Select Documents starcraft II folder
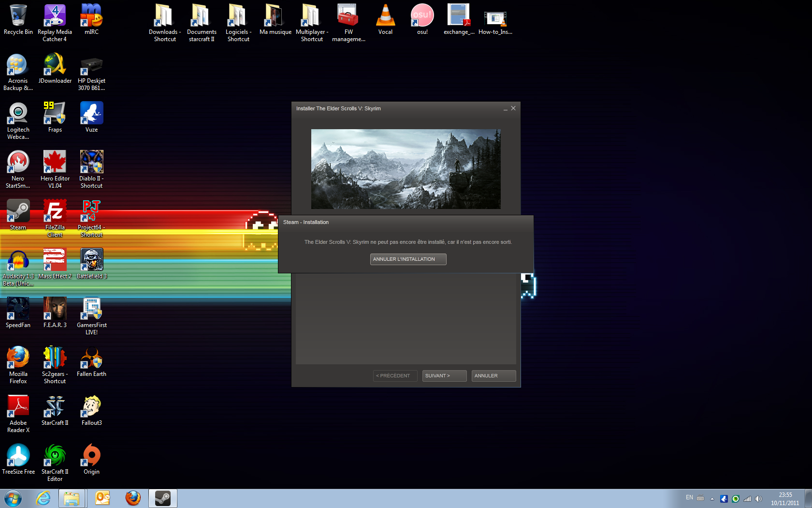Screen dimensions: 812x508 coord(202,23)
